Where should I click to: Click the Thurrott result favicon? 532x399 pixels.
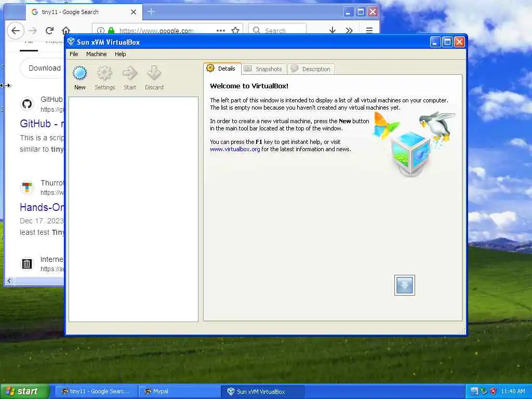tap(27, 187)
